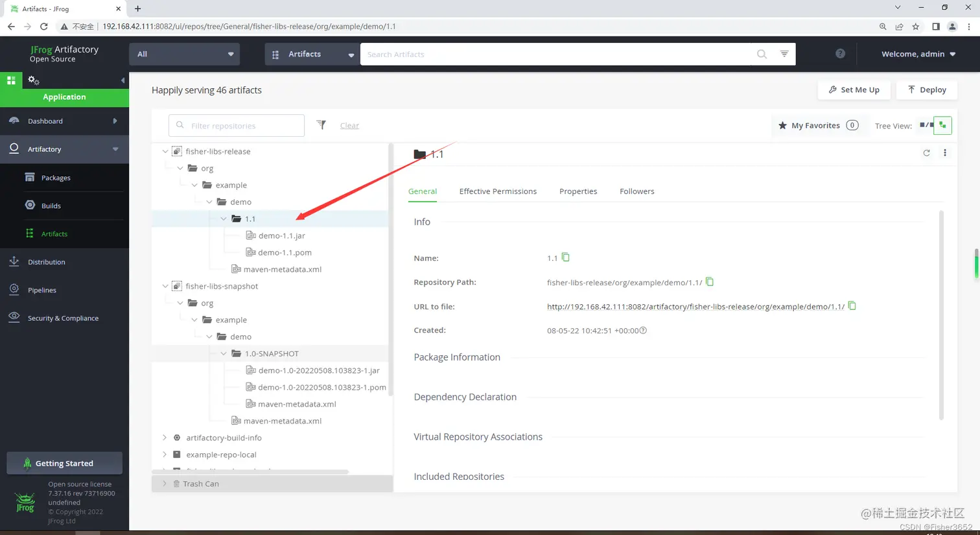The height and width of the screenshot is (535, 980).
Task: Collapse the Artifactory menu arrow
Action: 115,149
